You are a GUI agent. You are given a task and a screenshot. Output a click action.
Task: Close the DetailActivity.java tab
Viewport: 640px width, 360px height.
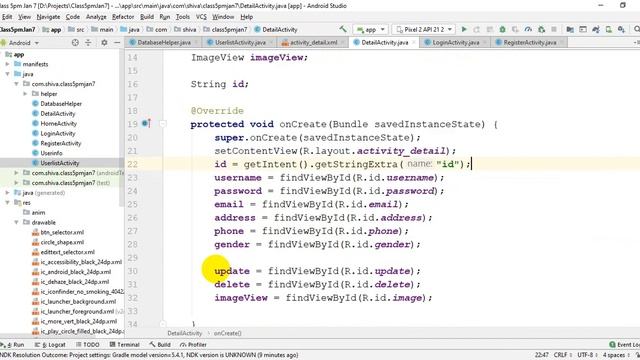pos(414,42)
